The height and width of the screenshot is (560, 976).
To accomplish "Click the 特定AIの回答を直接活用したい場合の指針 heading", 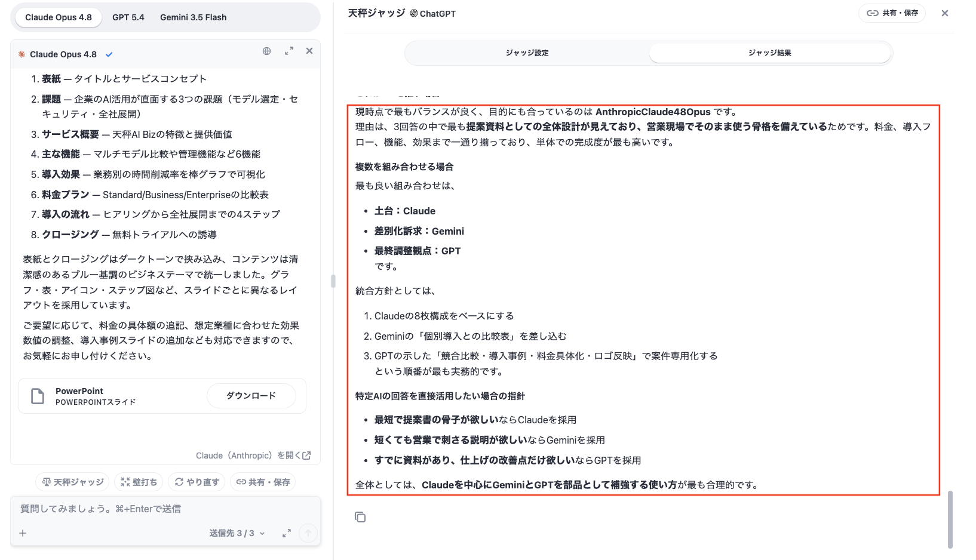I will (x=440, y=396).
